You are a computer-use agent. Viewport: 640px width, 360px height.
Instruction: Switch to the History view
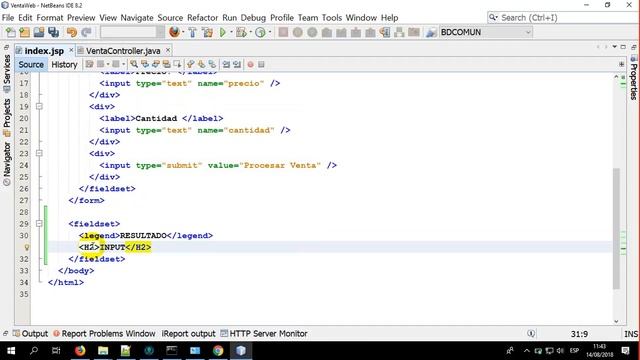tap(64, 64)
